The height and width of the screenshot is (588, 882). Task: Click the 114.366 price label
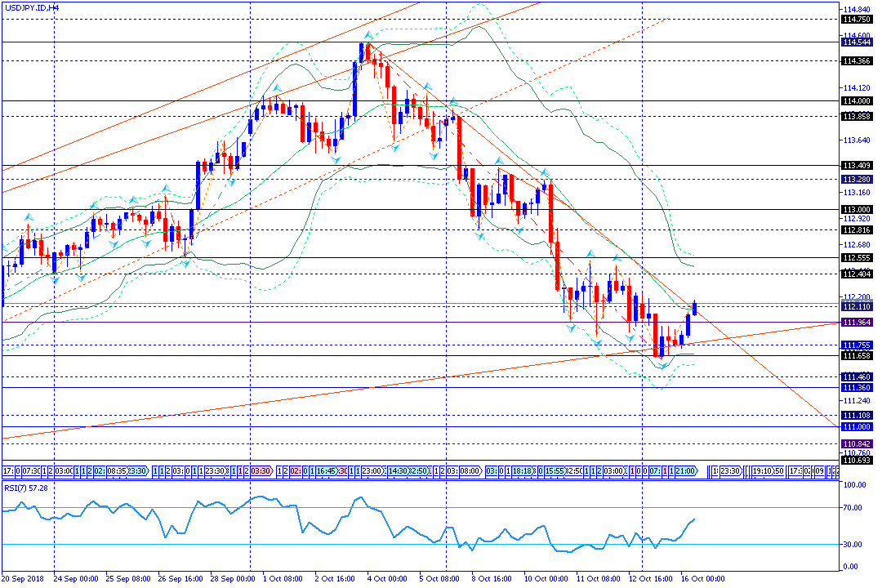click(856, 60)
